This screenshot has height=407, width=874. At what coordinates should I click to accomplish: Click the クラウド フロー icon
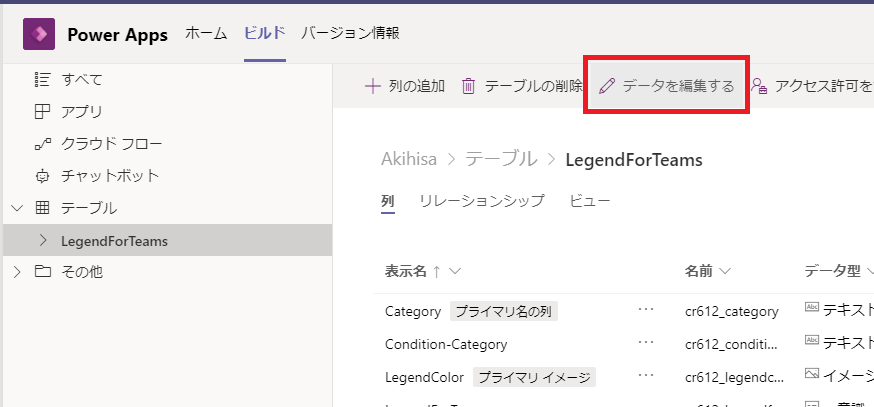pos(42,144)
